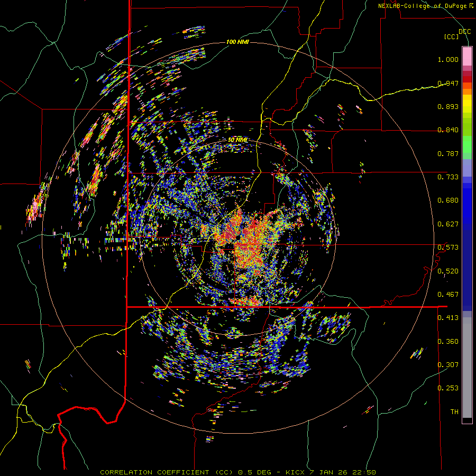The image size is (476, 476).
Task: Click the TH threshold label
Action: (x=454, y=412)
